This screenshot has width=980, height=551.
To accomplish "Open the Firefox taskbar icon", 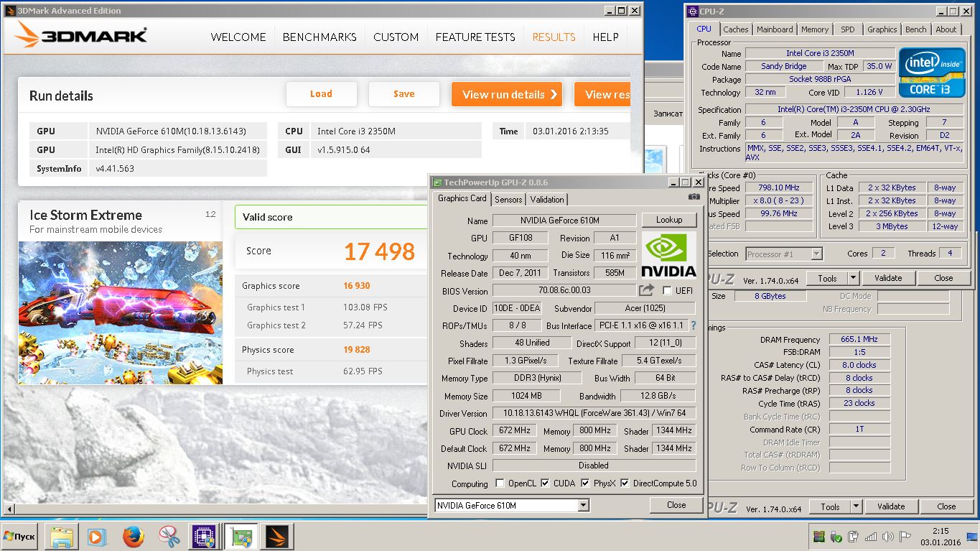I will pos(133,537).
